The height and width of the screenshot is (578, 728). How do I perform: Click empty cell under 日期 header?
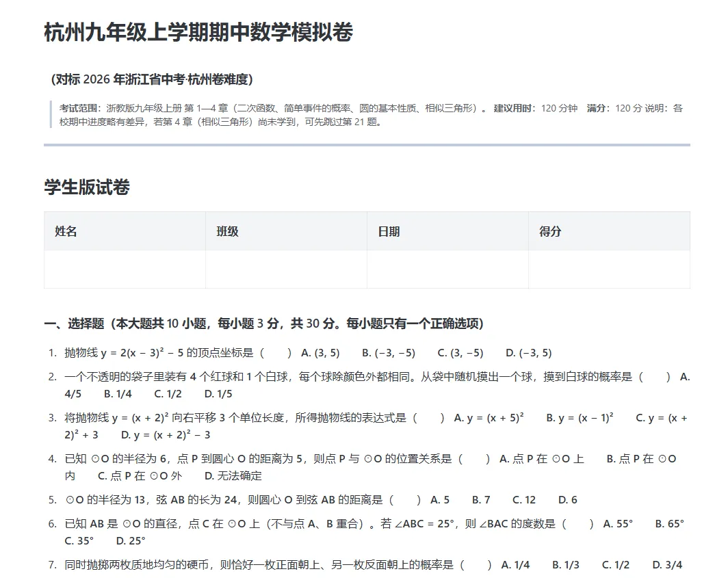(x=447, y=270)
